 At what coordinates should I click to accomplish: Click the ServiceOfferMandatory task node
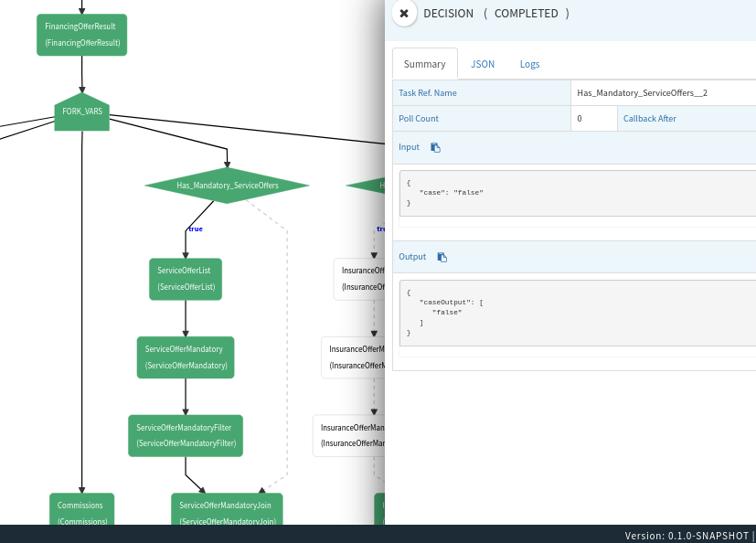[185, 357]
